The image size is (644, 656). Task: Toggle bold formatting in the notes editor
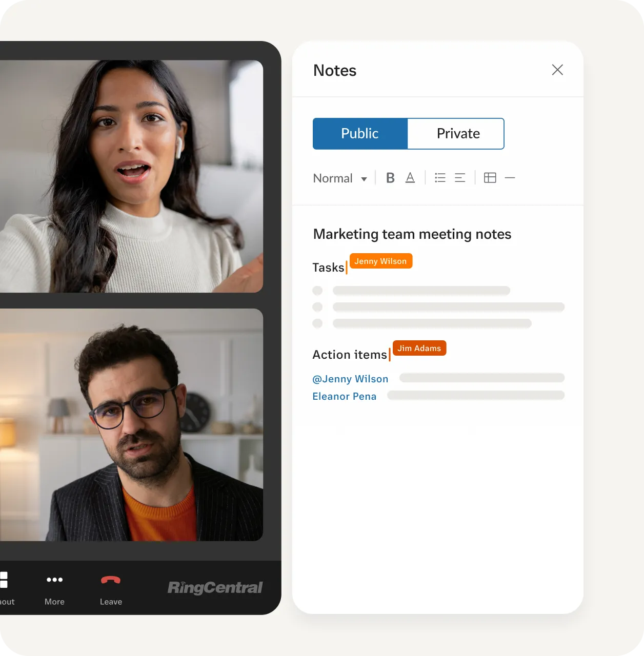[390, 177]
